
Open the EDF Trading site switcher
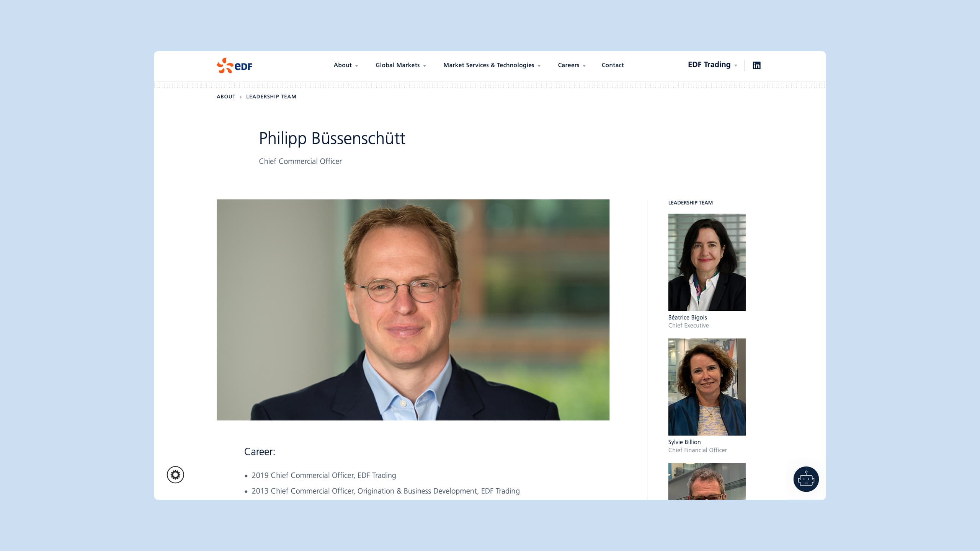712,65
